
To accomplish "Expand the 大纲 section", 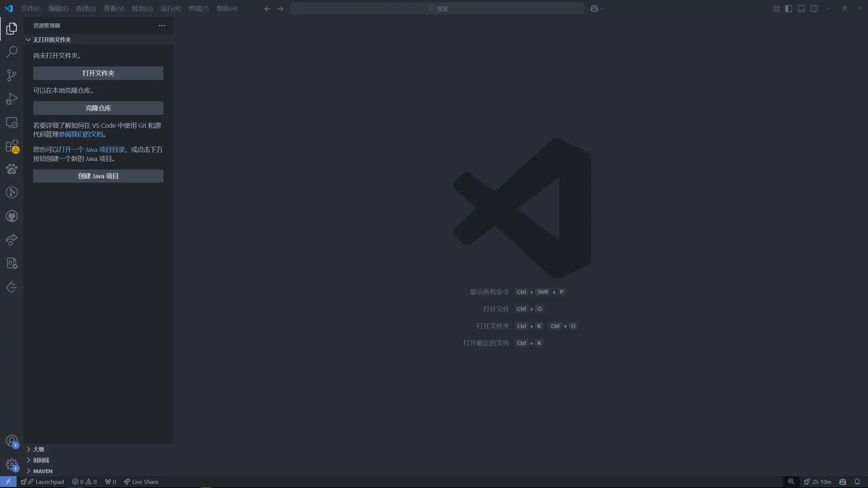I will point(38,449).
